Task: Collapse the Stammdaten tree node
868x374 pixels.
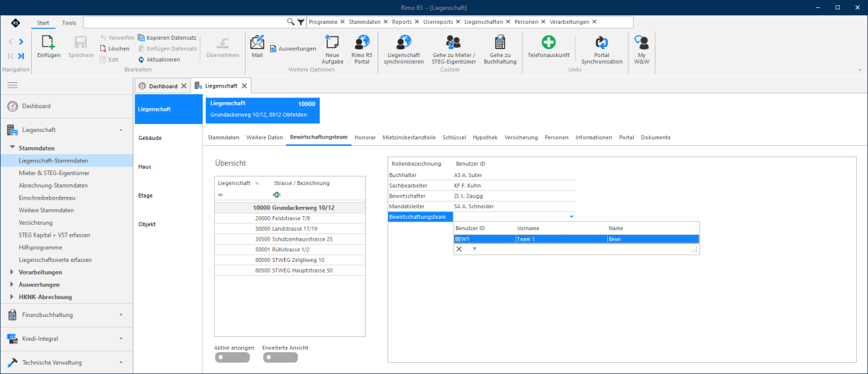Action: 12,148
